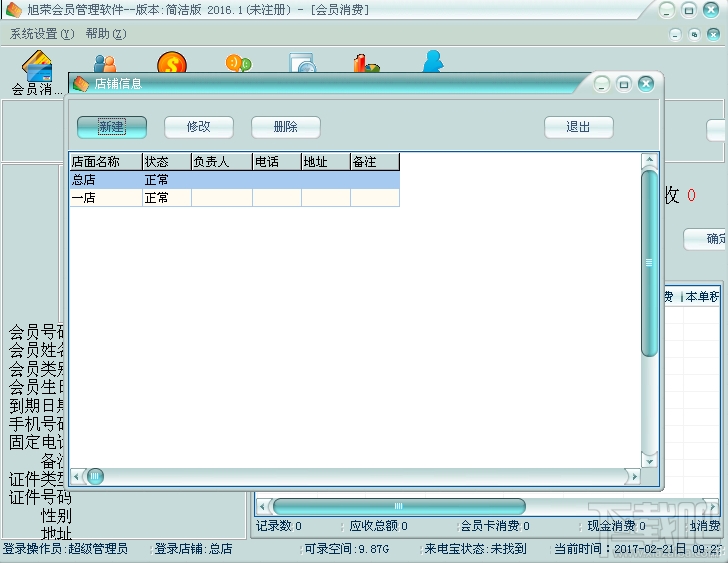Click the 应收总额 0 summary text
The width and height of the screenshot is (728, 563).
(378, 526)
